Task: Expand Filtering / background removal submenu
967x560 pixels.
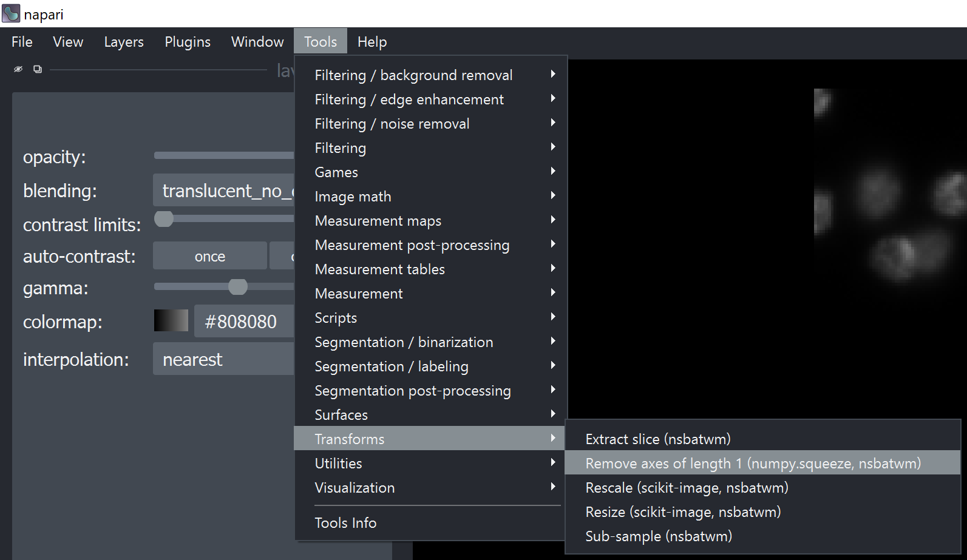Action: tap(430, 75)
